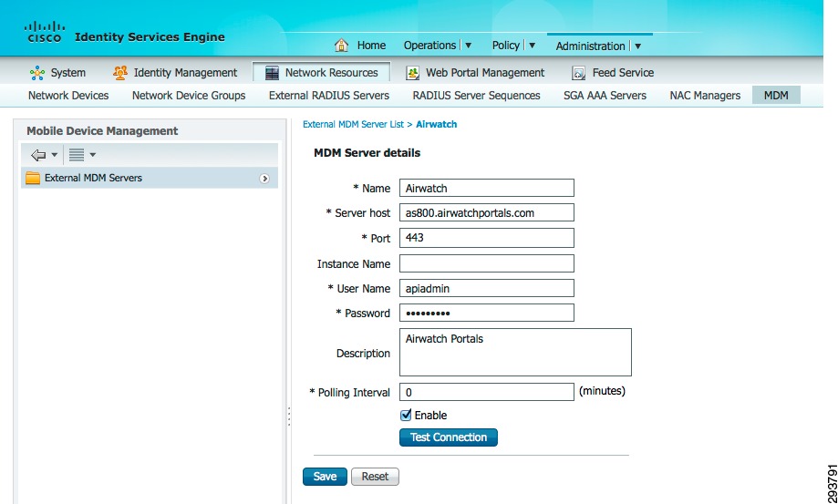Screen dimensions: 838x504
Task: Click the Airwatch breadcrumb
Action: [x=436, y=124]
